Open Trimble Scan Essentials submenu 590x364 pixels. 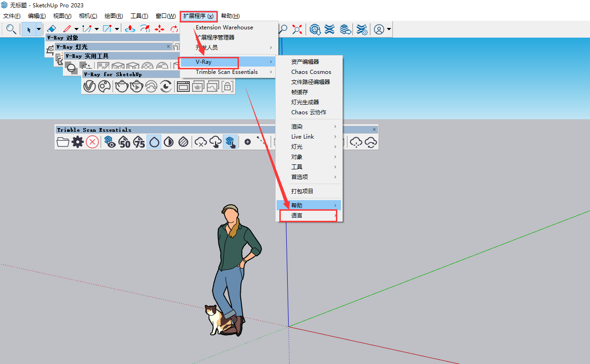[x=229, y=72]
